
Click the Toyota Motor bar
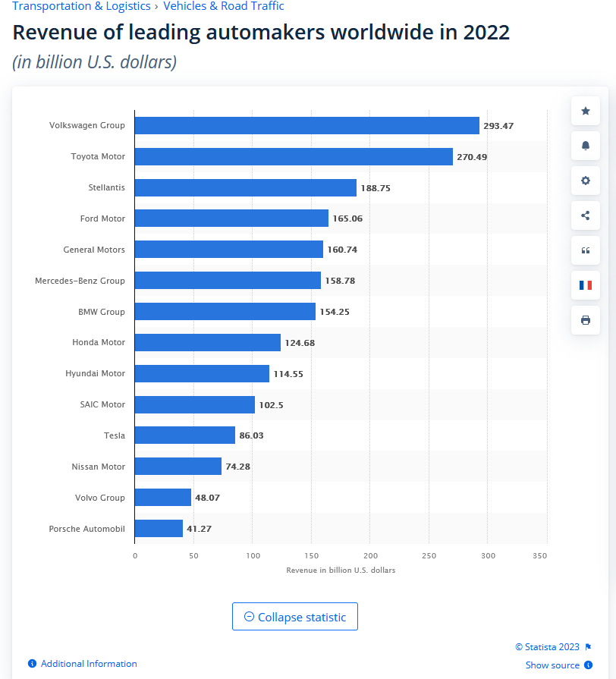click(x=294, y=156)
